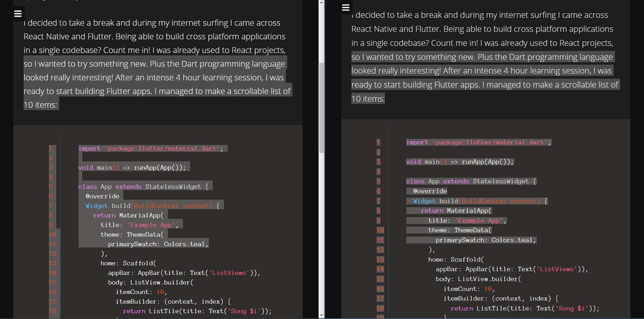Viewport: 644px width, 319px height.
Task: Click the import statement line in the right code block
Action: [478, 142]
